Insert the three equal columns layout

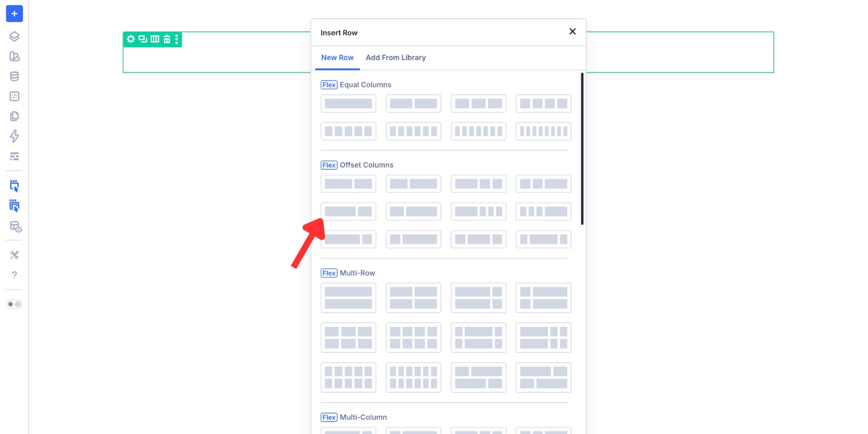point(478,103)
